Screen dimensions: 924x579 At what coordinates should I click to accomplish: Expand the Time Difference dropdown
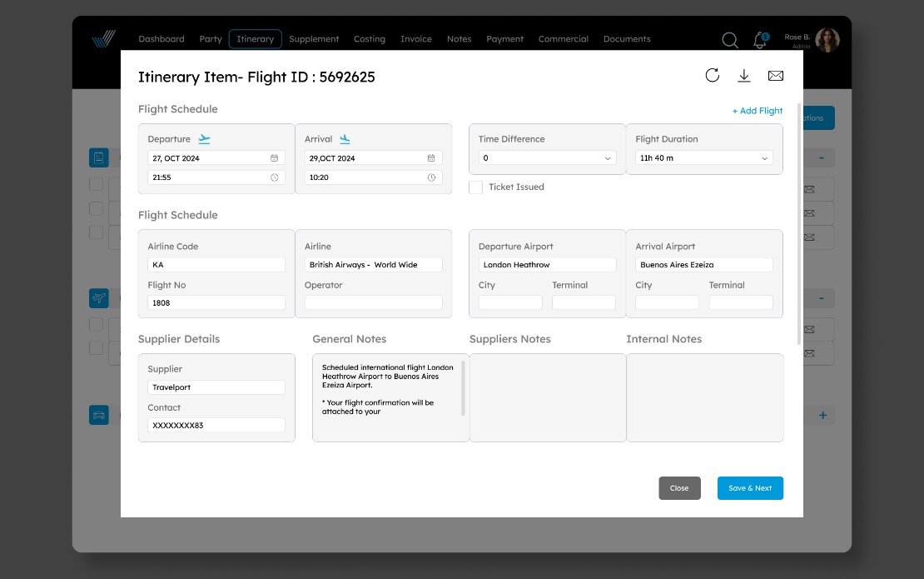coord(608,158)
